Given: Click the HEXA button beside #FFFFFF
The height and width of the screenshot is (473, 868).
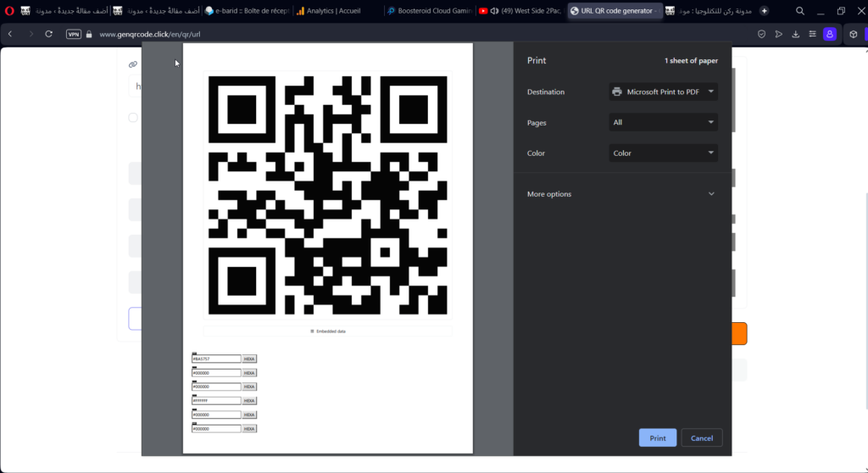Looking at the screenshot, I should pyautogui.click(x=250, y=400).
